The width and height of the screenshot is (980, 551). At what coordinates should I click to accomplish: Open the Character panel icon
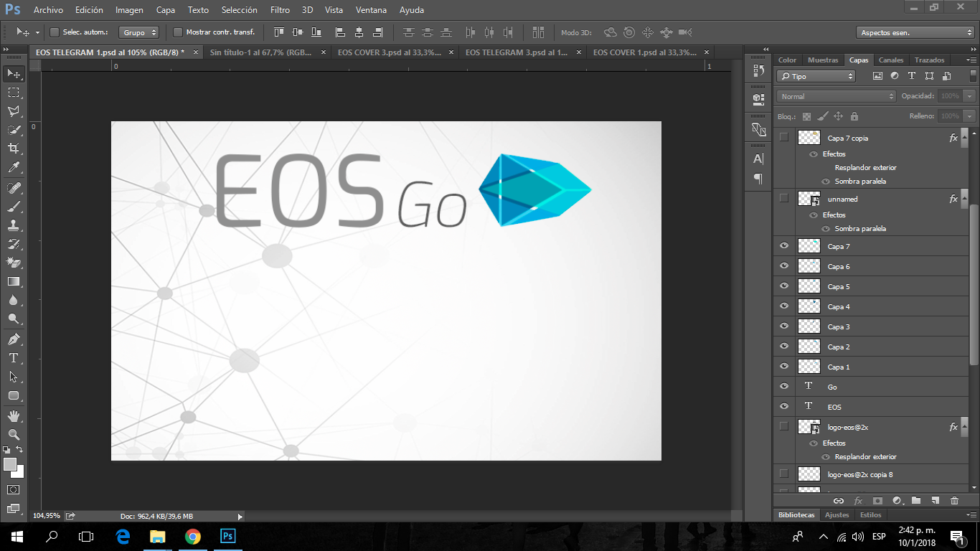click(x=758, y=159)
